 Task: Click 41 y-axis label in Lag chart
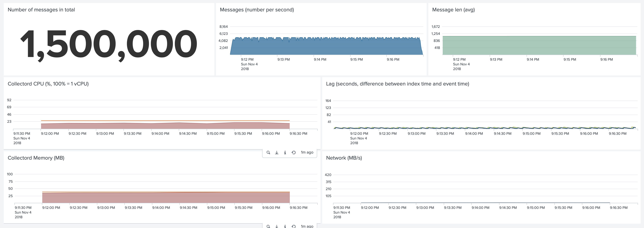click(x=329, y=122)
